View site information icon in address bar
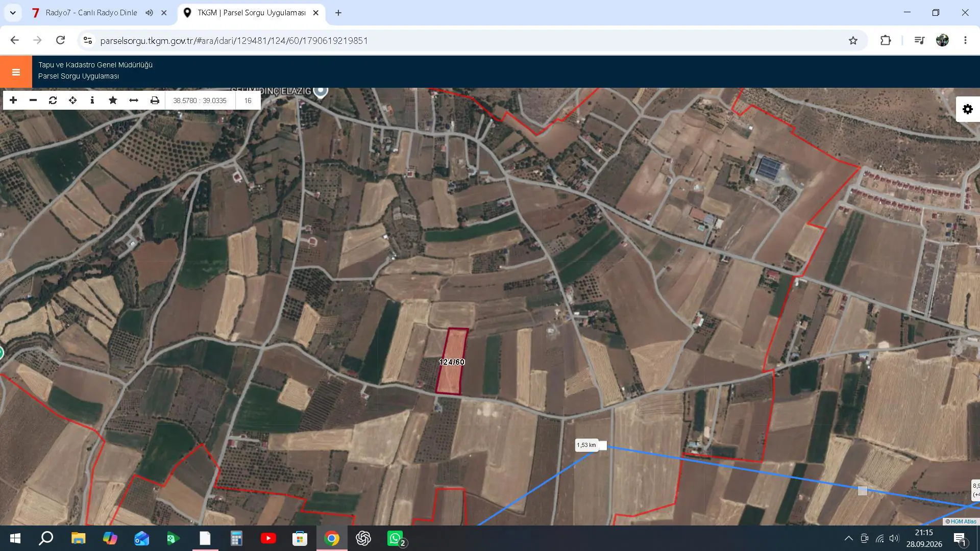The image size is (980, 551). [88, 40]
